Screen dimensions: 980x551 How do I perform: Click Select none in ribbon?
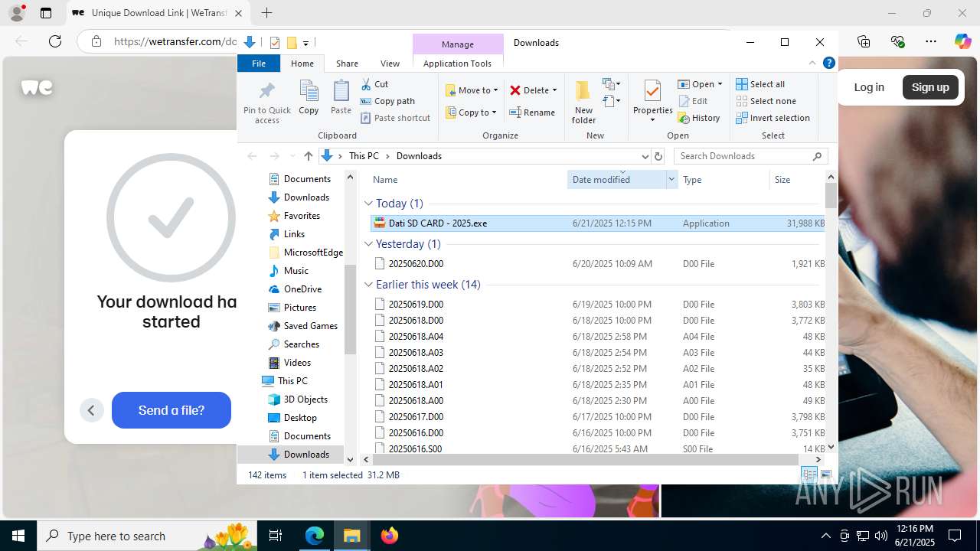(x=766, y=101)
